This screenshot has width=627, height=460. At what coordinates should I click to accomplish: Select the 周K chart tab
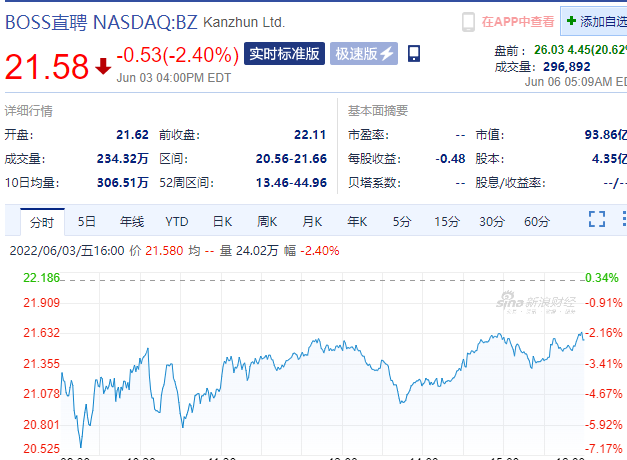coord(267,221)
